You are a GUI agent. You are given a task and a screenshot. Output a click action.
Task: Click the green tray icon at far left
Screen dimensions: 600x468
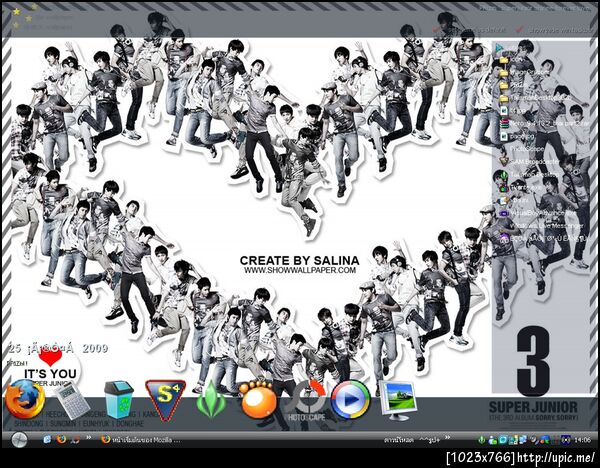click(x=483, y=440)
